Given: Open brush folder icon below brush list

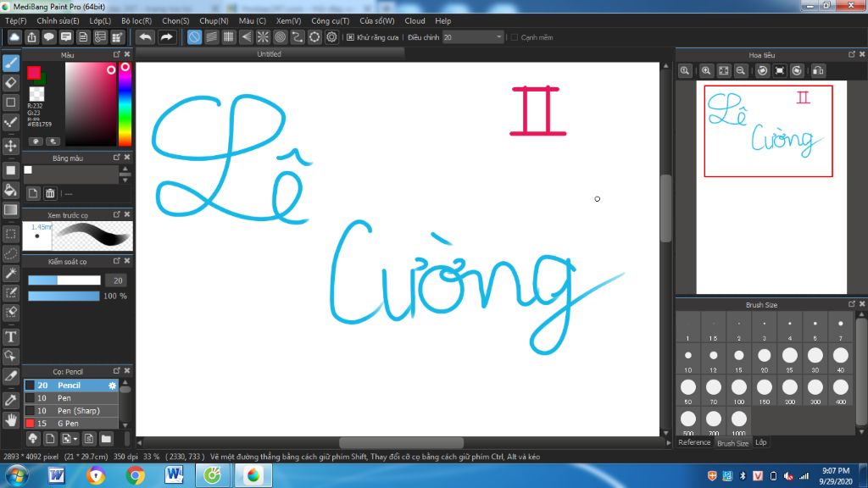Looking at the screenshot, I should (106, 439).
